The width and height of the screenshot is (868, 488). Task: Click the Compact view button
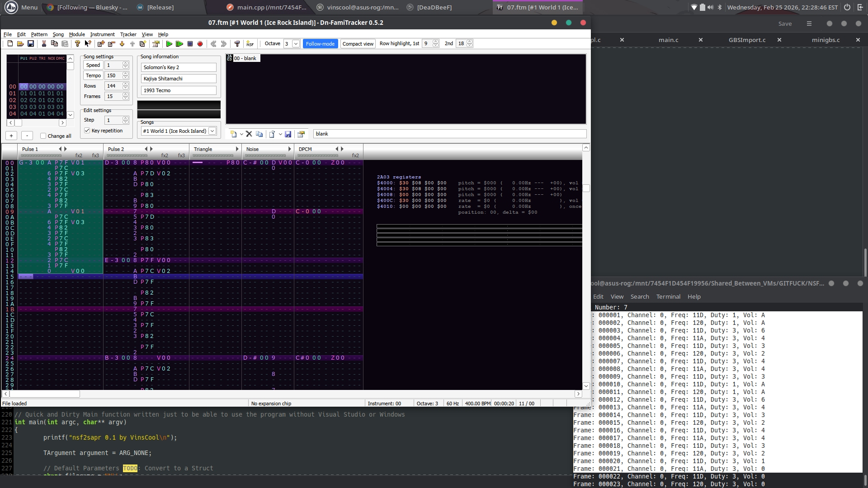coord(358,44)
